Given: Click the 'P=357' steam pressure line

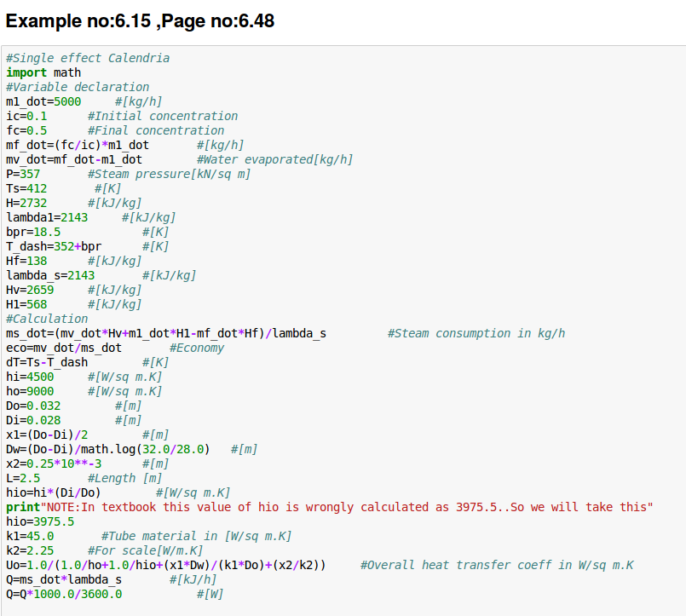Looking at the screenshot, I should pyautogui.click(x=23, y=174).
